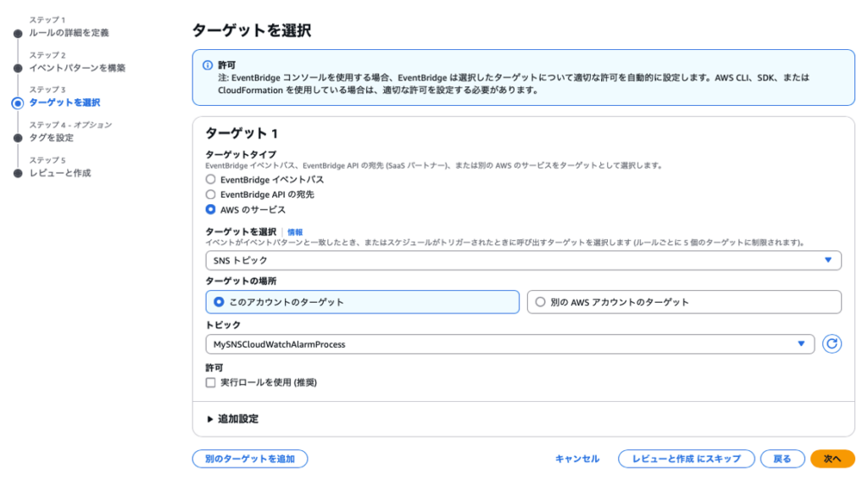This screenshot has height=501, width=868.
Task: Select AWS のサービス radio option
Action: tap(211, 209)
